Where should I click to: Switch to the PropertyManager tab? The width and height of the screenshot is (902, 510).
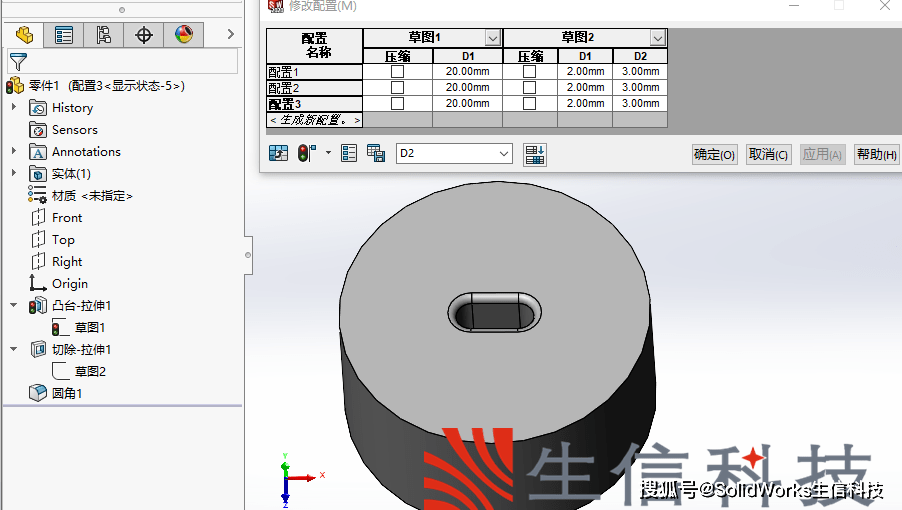click(x=64, y=35)
